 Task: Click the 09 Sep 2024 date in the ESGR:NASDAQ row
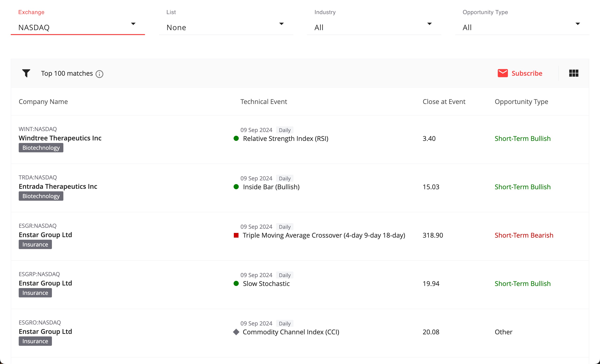point(256,227)
